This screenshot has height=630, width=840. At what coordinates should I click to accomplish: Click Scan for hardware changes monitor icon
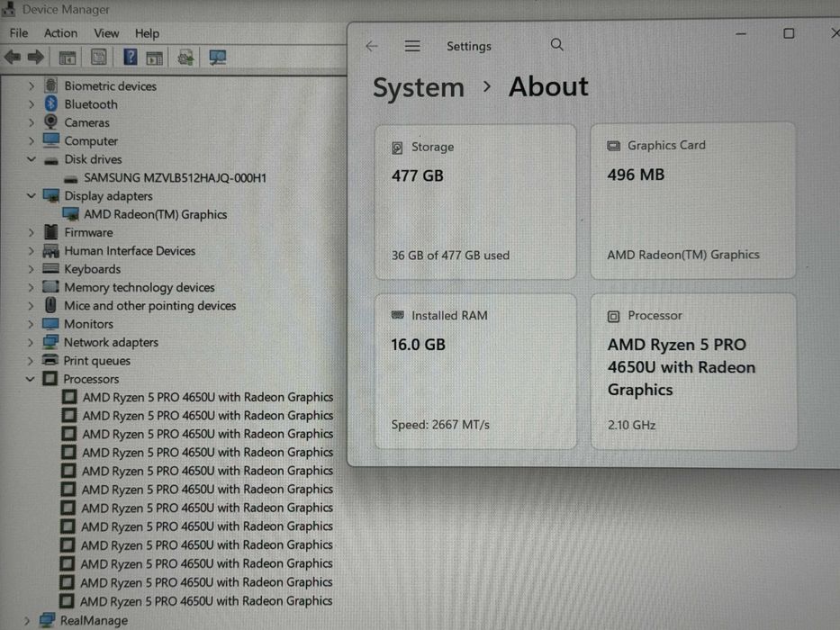218,58
